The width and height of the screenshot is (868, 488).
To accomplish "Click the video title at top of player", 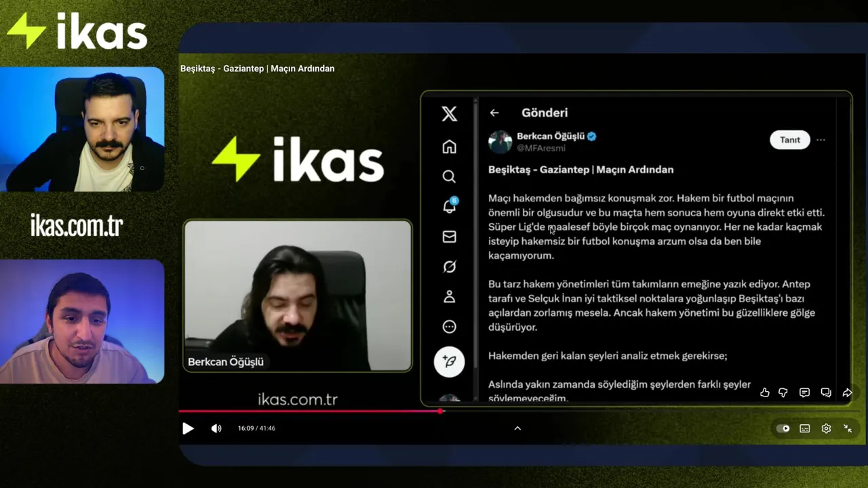I will (258, 68).
